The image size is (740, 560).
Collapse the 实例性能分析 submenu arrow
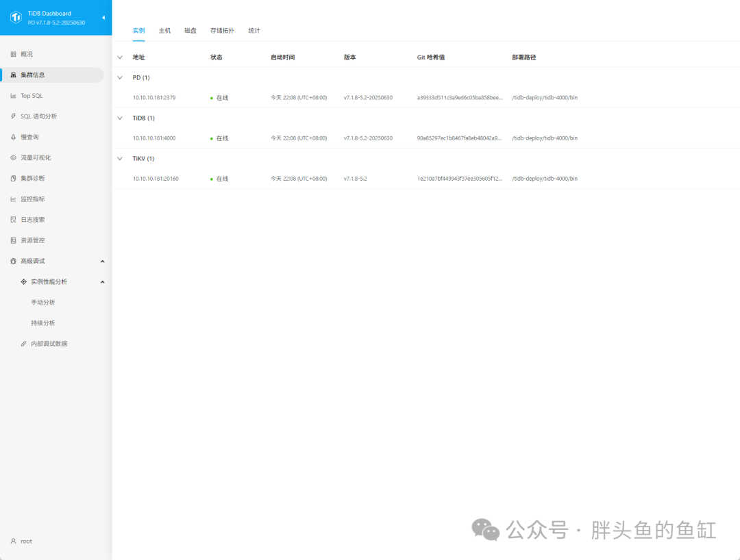point(102,282)
